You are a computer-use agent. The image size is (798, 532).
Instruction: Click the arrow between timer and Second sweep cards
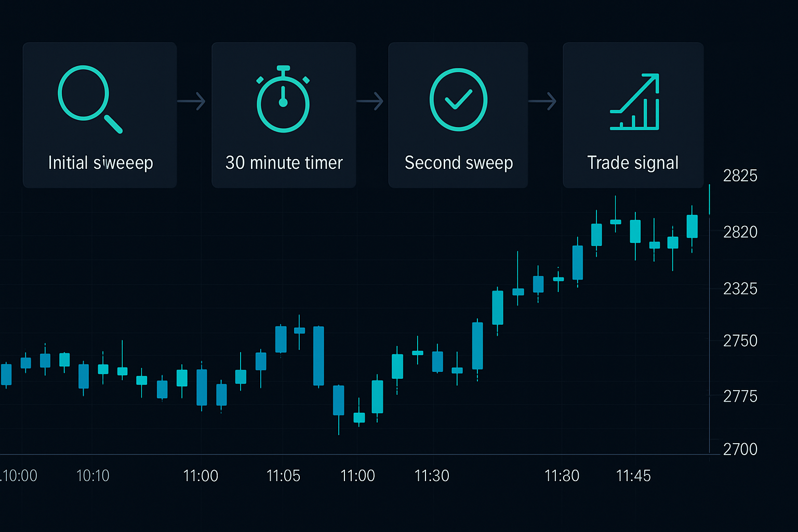click(x=370, y=101)
